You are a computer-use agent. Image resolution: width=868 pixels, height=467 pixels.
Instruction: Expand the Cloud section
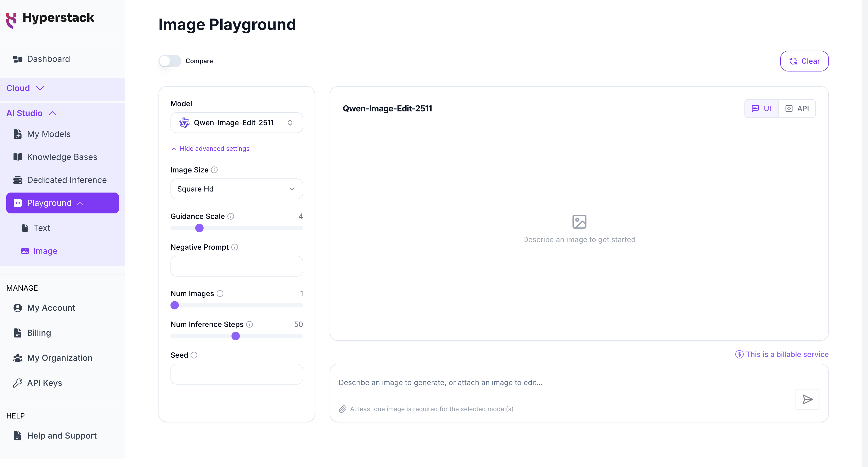point(25,88)
